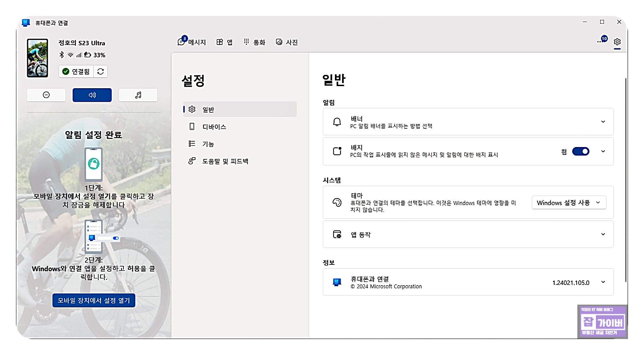Switch to the 사진 tab

click(287, 42)
